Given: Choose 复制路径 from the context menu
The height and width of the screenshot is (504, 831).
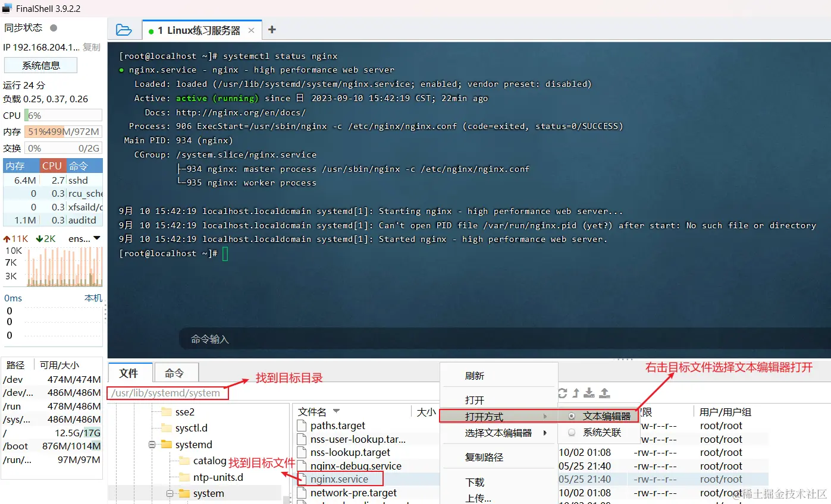Looking at the screenshot, I should [x=484, y=457].
